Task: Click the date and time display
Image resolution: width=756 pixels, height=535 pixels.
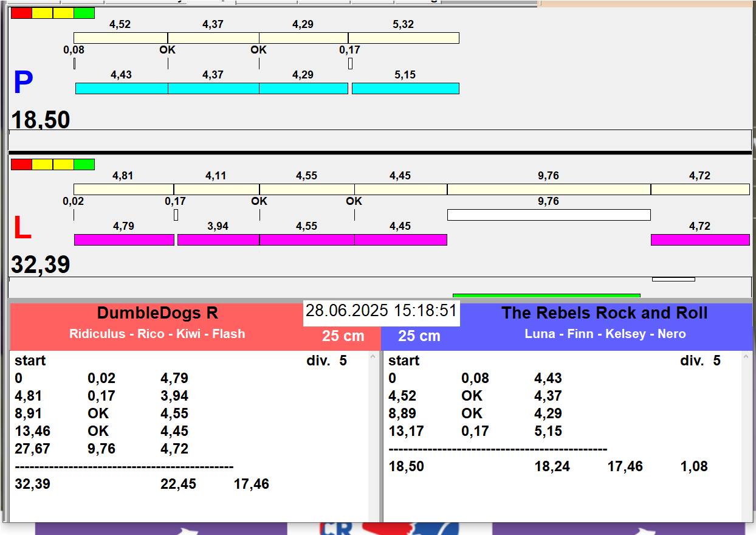Action: (381, 311)
